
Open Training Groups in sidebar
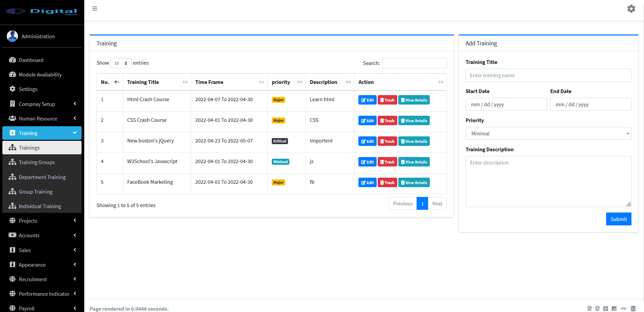pyautogui.click(x=37, y=162)
